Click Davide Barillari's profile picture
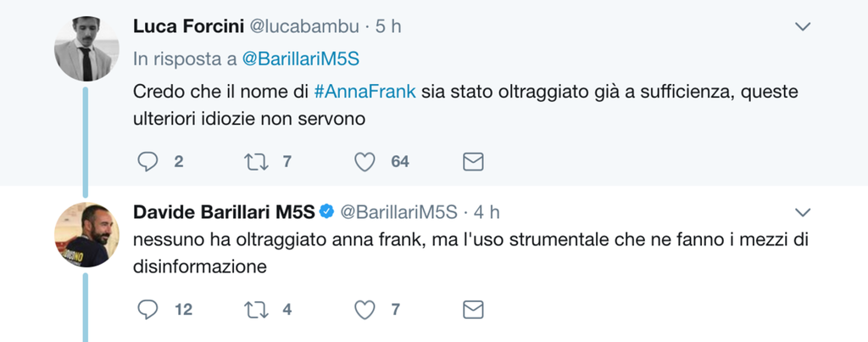The height and width of the screenshot is (342, 868). coord(86,234)
